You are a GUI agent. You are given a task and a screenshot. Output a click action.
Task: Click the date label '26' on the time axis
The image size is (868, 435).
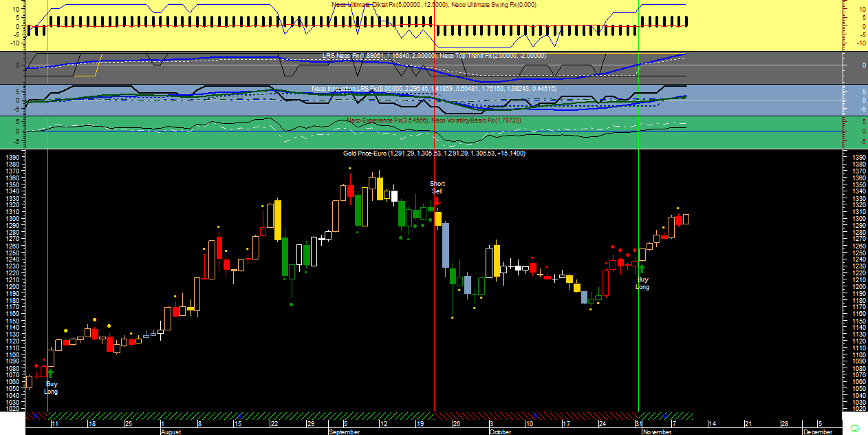455,424
